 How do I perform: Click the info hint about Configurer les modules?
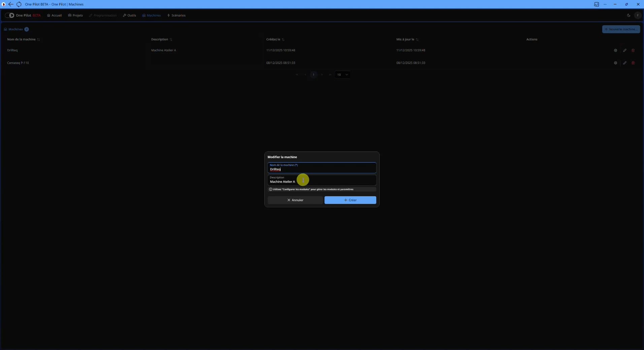(x=322, y=189)
